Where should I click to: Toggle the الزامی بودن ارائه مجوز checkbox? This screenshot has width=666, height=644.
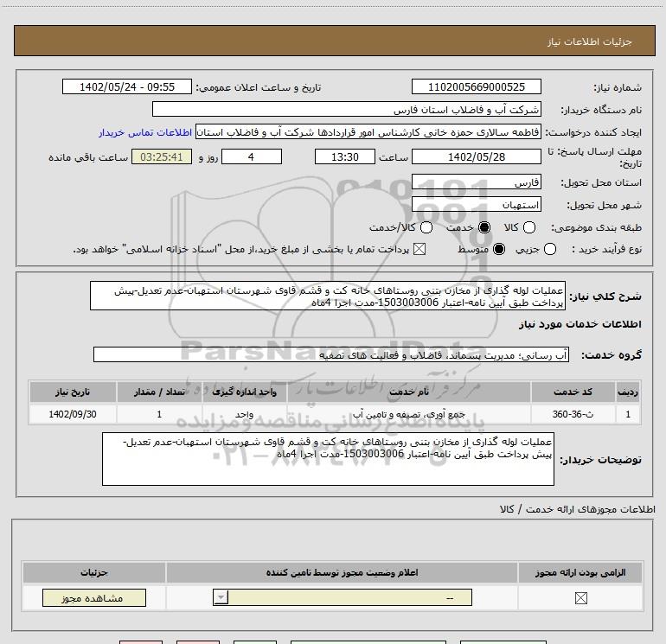pos(580,598)
